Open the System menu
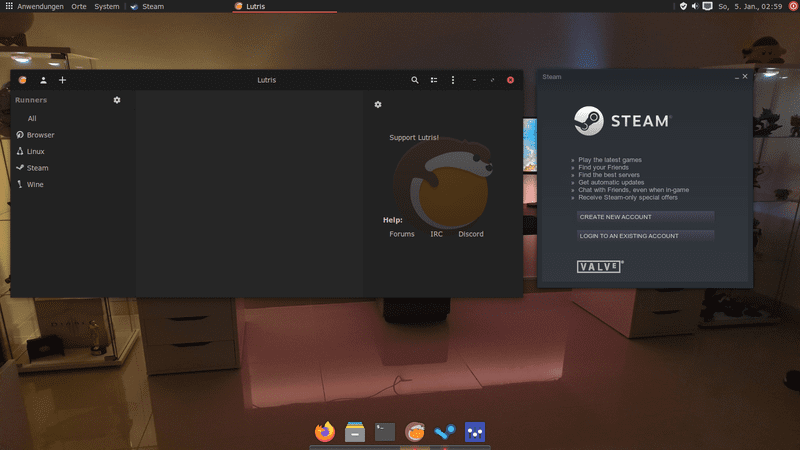The width and height of the screenshot is (800, 450). coord(107,7)
